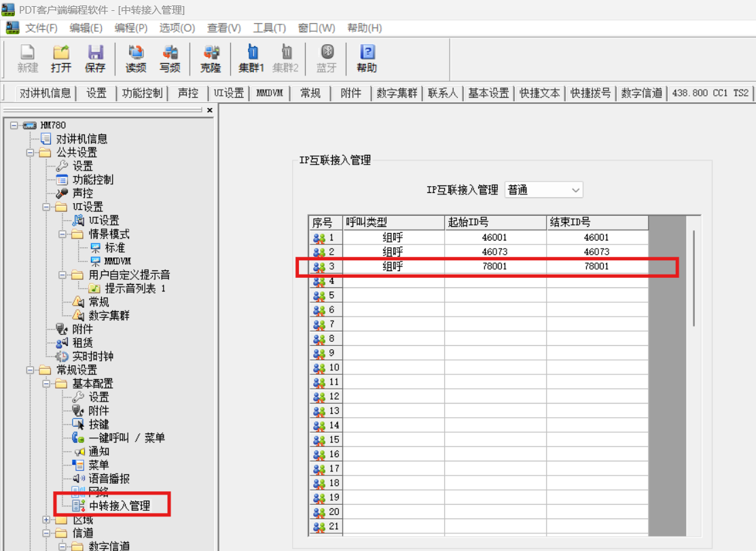Collapse the 公共设置 tree node
Screen dimensions: 756x551
click(x=30, y=153)
